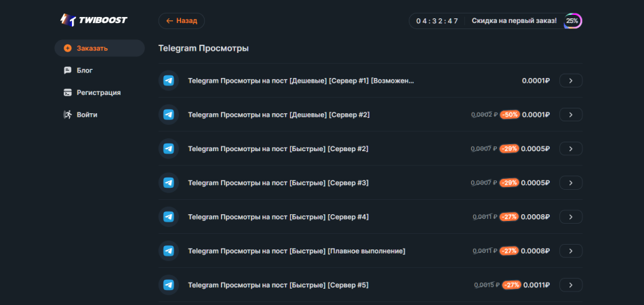Click the -27% badge on Плавное выполнение row

click(x=509, y=251)
